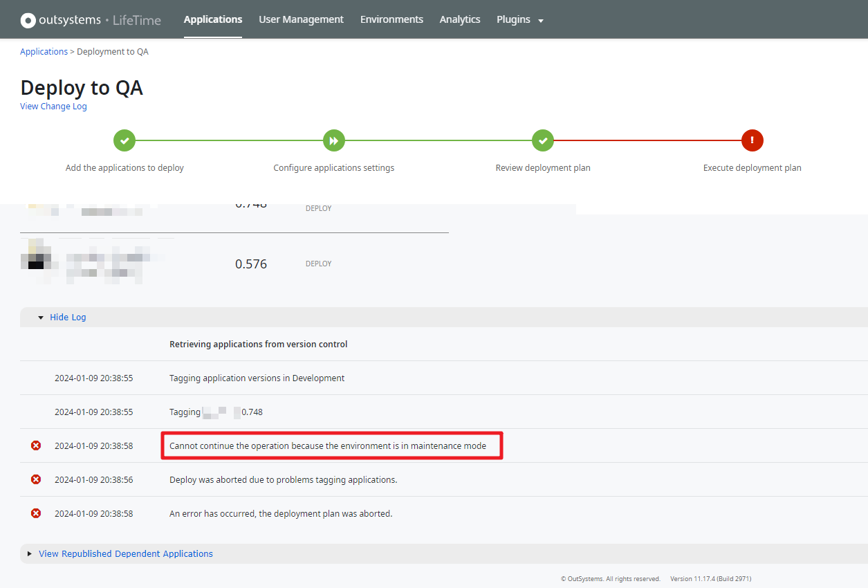
Task: Collapse the log using the Hide Log arrow
Action: [41, 318]
